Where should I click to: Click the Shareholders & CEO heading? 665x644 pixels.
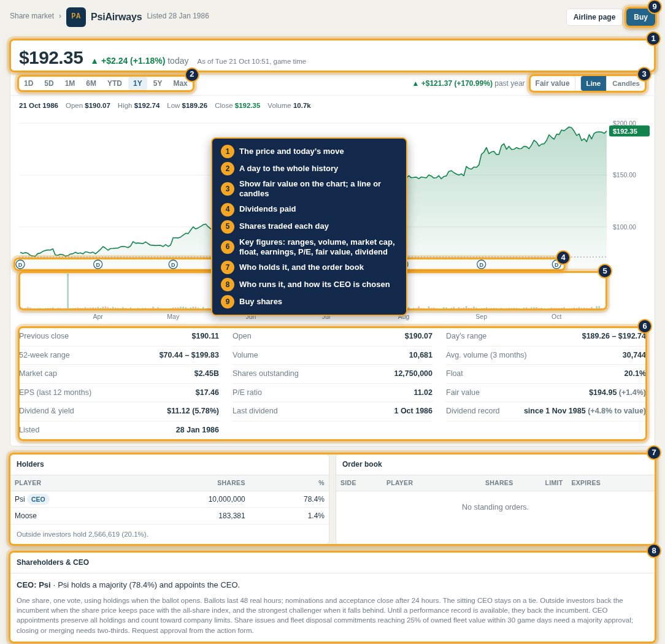(x=53, y=562)
